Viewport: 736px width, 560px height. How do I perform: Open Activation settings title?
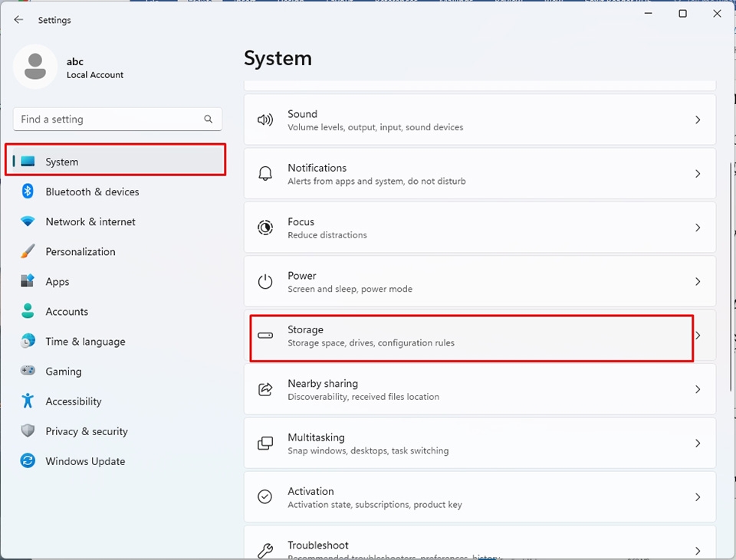pyautogui.click(x=310, y=492)
